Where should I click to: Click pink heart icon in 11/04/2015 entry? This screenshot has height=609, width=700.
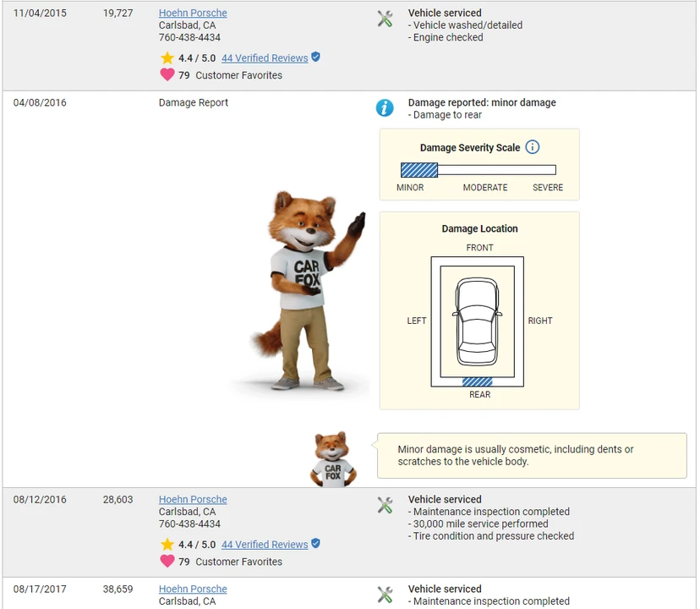coord(167,74)
